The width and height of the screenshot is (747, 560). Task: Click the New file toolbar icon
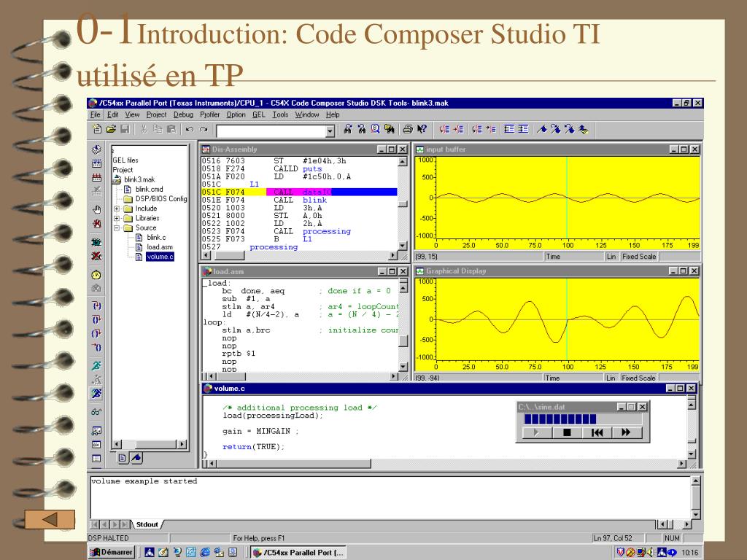coord(97,129)
